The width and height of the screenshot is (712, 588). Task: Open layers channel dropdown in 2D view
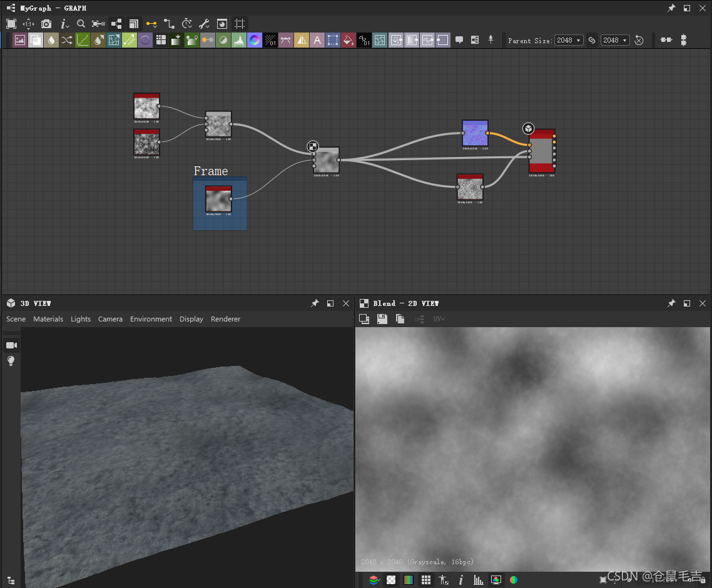[374, 580]
